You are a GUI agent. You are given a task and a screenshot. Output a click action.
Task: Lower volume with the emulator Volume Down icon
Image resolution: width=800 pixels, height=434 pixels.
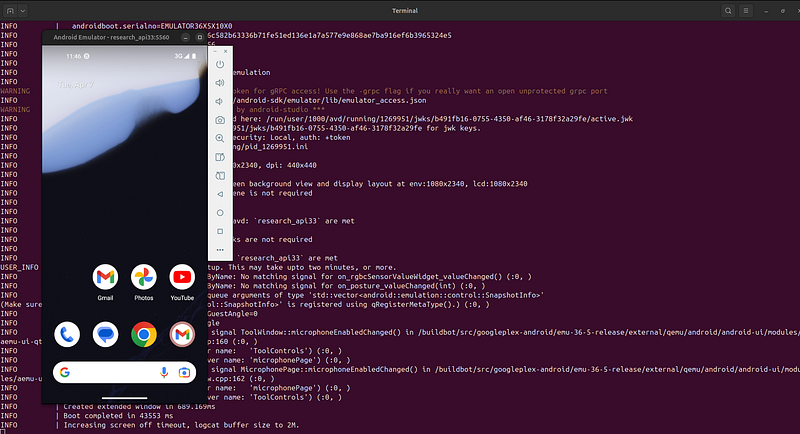pos(220,101)
